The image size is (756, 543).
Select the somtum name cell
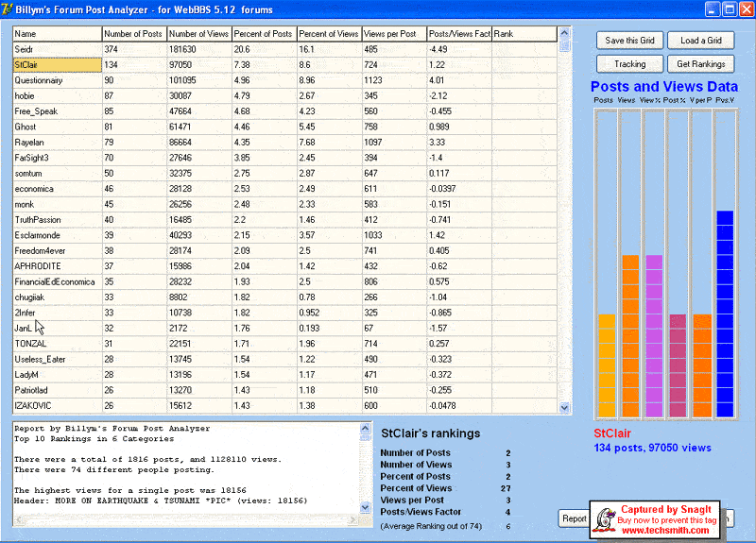pos(58,174)
